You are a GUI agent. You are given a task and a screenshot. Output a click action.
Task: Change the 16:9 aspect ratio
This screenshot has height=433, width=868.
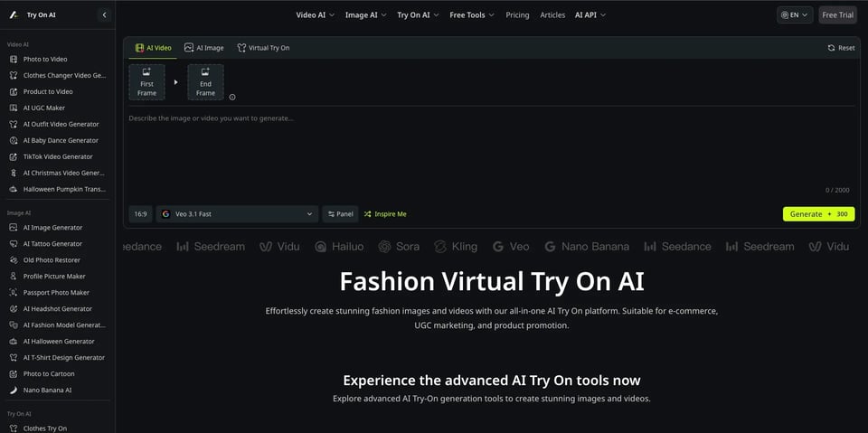tap(141, 213)
